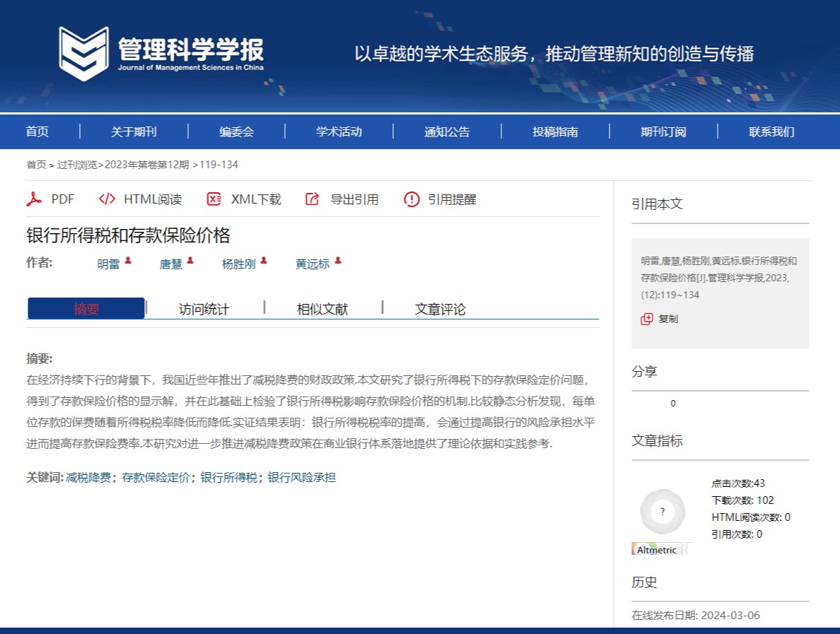
Task: Click the journal logo 管理科学学报
Action: click(161, 53)
